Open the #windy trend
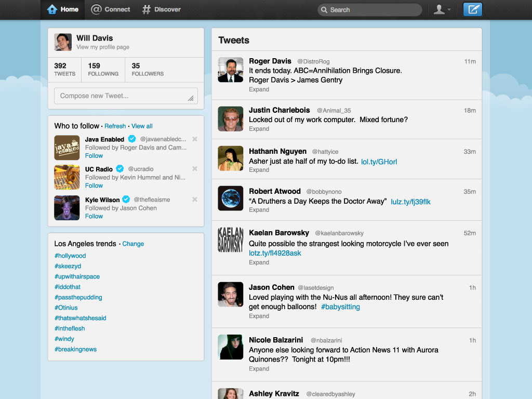Image resolution: width=532 pixels, height=399 pixels. (64, 339)
